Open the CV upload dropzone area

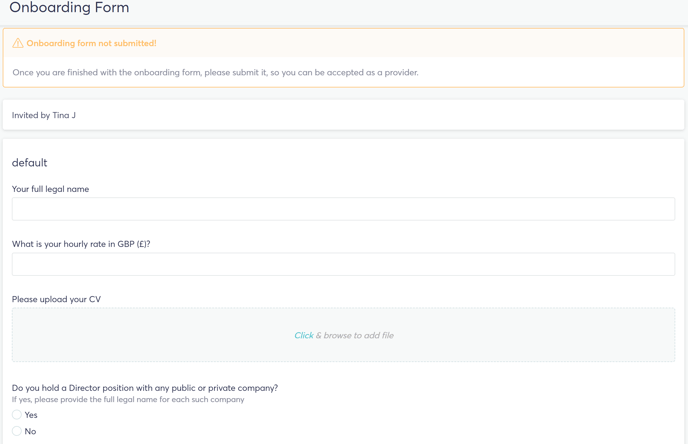(343, 335)
